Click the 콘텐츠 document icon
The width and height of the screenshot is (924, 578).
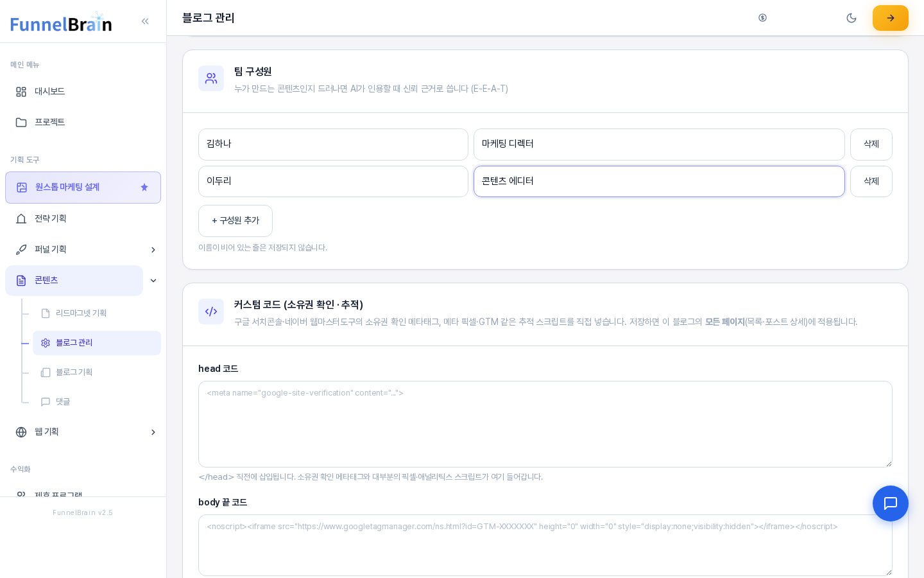[x=21, y=281]
